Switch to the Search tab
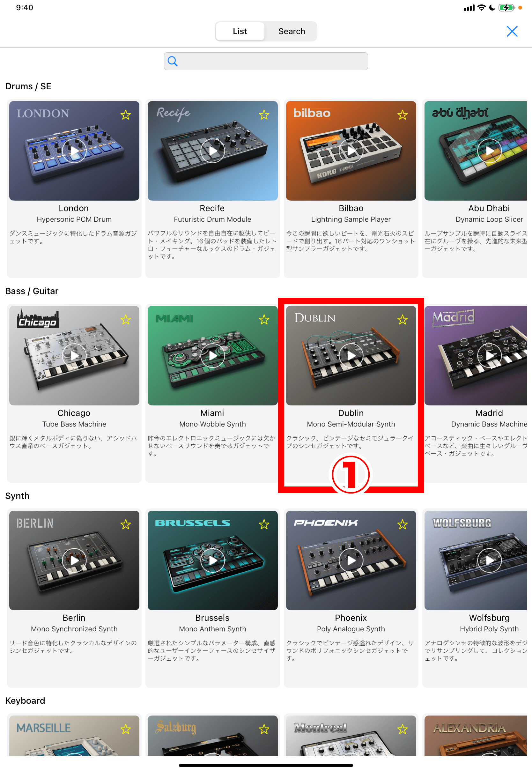This screenshot has width=532, height=772. 292,31
